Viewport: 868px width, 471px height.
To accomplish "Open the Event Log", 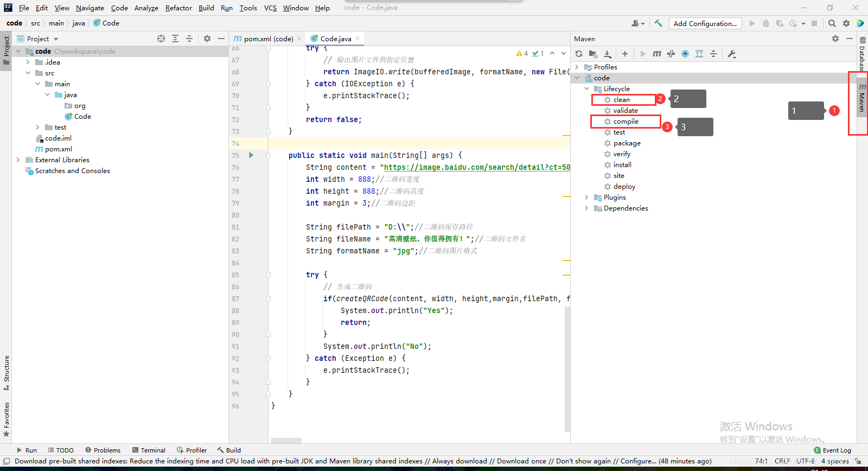I will (833, 450).
